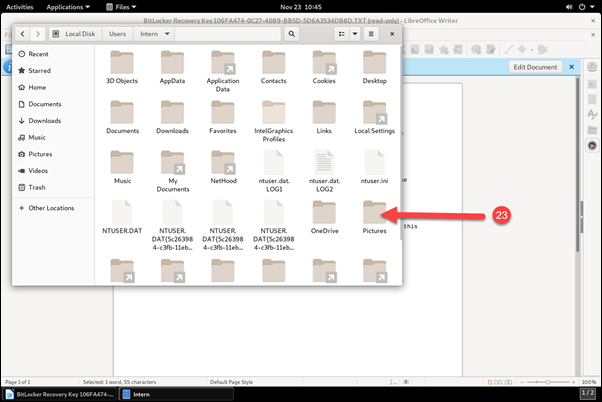Open the clock and calendar in top bar

pyautogui.click(x=301, y=7)
